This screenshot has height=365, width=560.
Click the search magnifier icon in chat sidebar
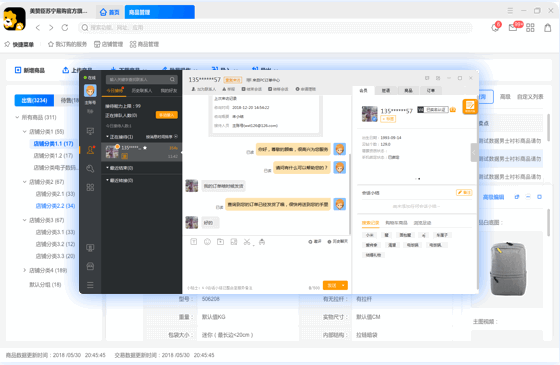[x=90, y=169]
